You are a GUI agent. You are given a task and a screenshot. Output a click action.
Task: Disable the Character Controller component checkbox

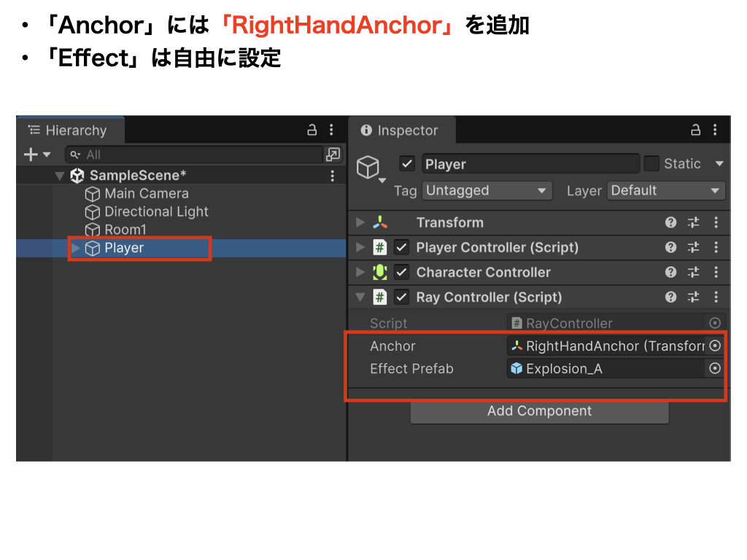[401, 273]
